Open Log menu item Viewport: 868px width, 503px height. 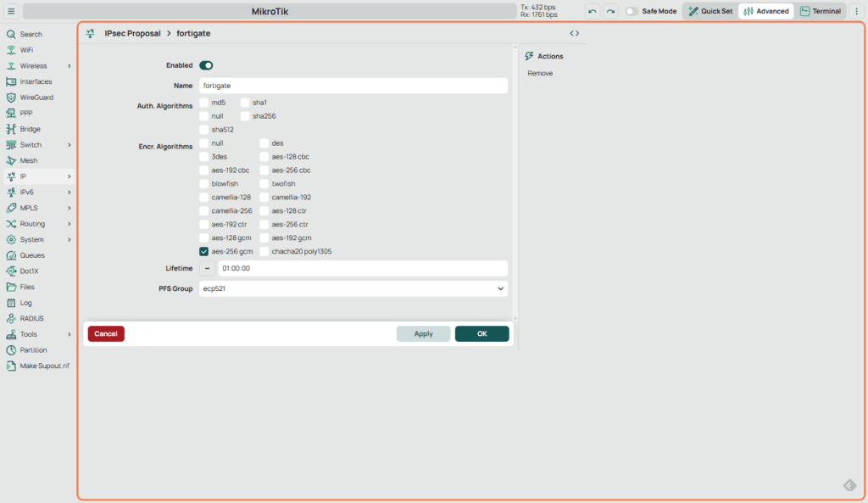point(39,303)
